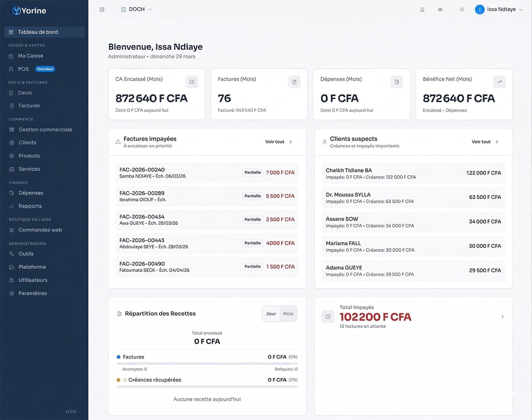Open the Clients page
This screenshot has width=532, height=420.
27,142
